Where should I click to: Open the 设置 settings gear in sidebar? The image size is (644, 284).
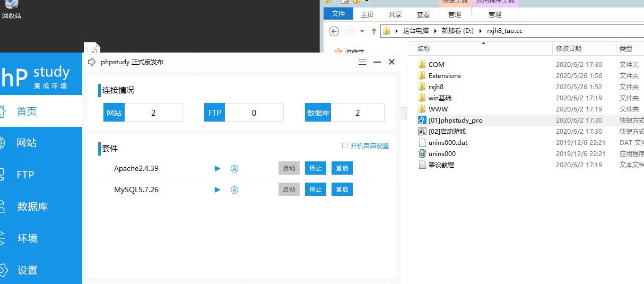coord(27,270)
